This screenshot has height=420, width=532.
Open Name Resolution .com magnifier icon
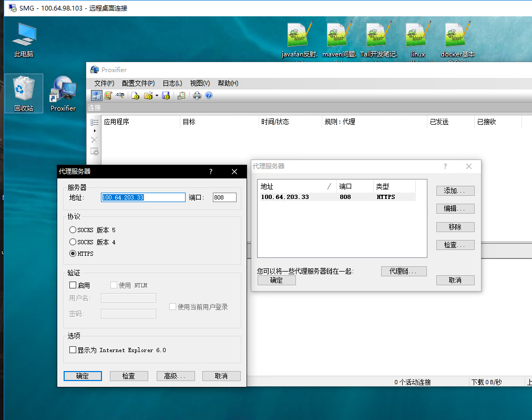tap(120, 95)
